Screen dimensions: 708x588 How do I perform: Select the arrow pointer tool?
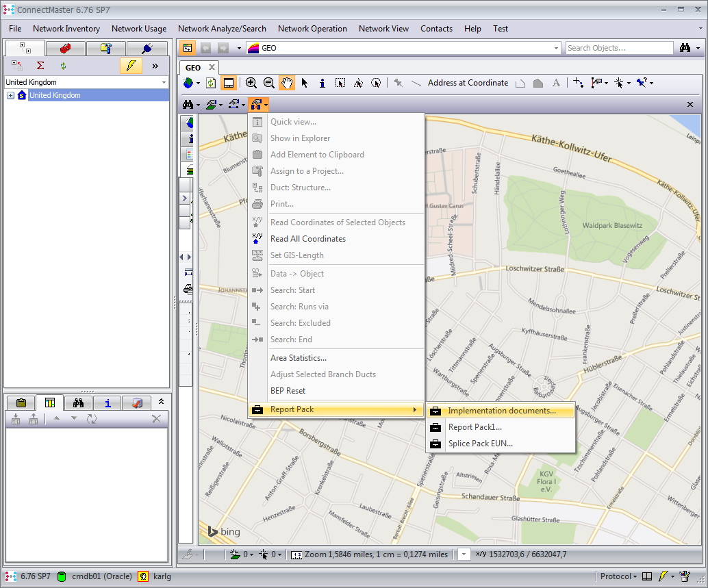(304, 83)
